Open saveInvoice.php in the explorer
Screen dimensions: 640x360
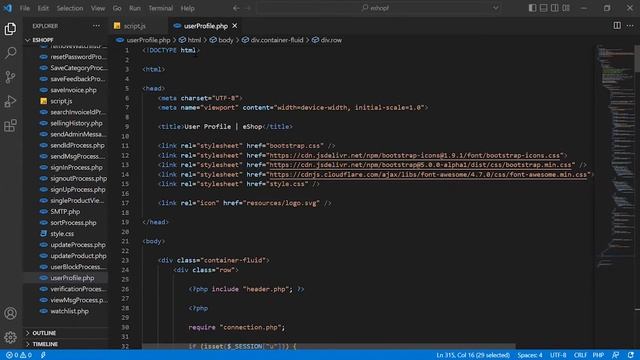point(73,90)
